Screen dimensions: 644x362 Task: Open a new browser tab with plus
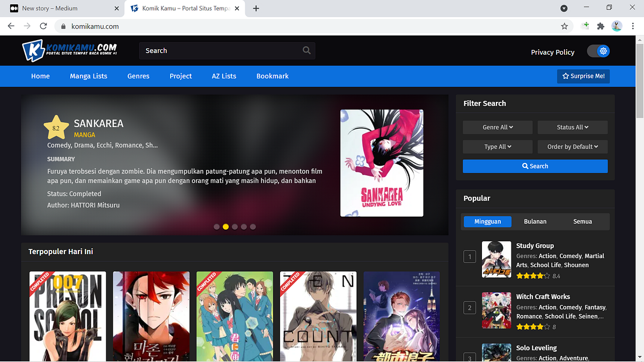coord(256,8)
